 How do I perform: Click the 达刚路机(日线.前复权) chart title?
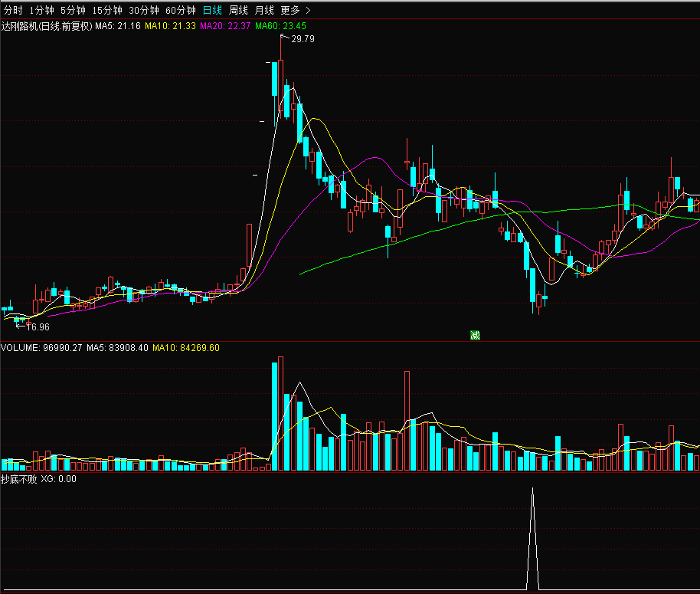pos(47,26)
